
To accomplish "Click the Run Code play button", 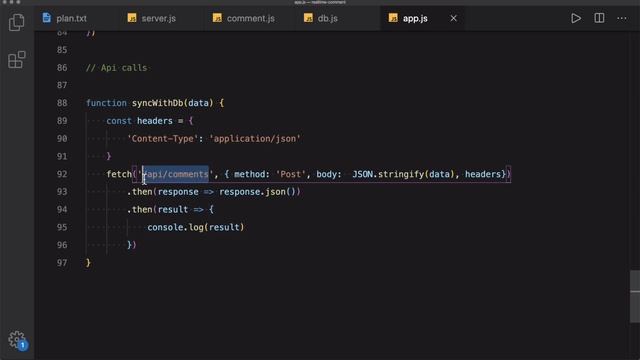I will [576, 18].
